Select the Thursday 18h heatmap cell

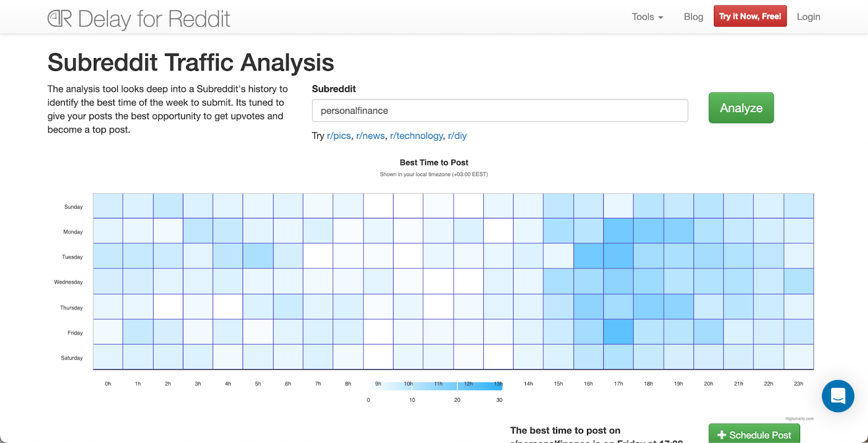tap(649, 307)
